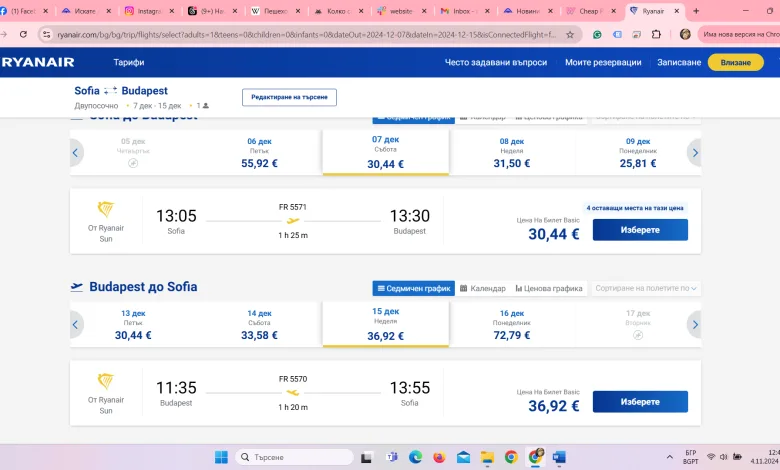Click the green Grammarly extension icon
Screen dimensions: 780x470
tap(597, 34)
